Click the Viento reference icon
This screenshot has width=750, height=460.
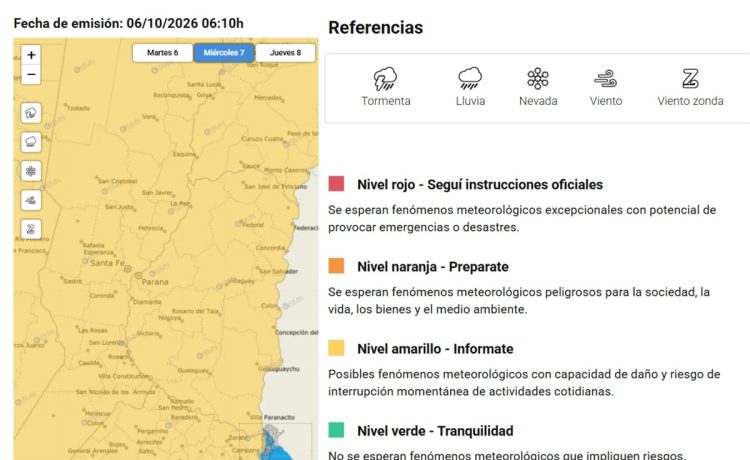(606, 78)
